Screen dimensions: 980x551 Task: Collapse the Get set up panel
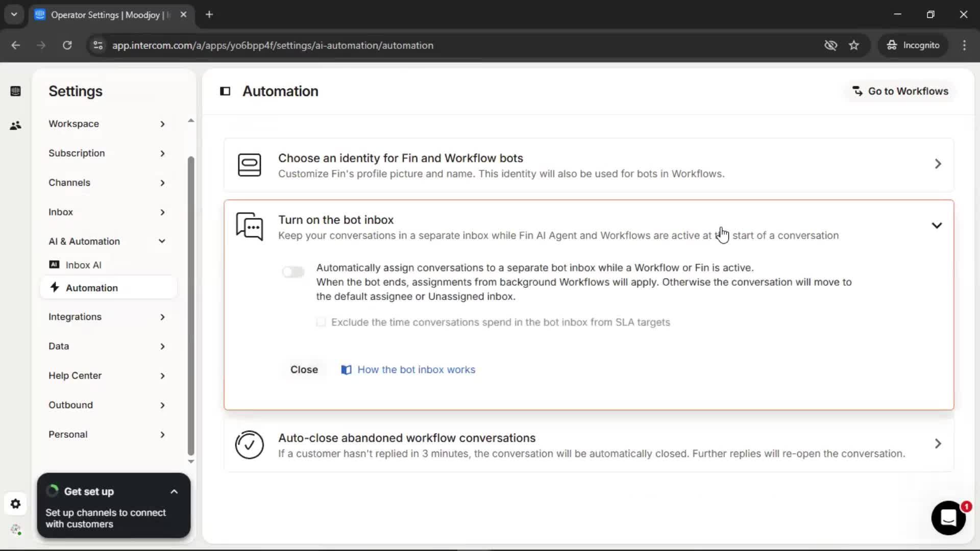coord(174,492)
